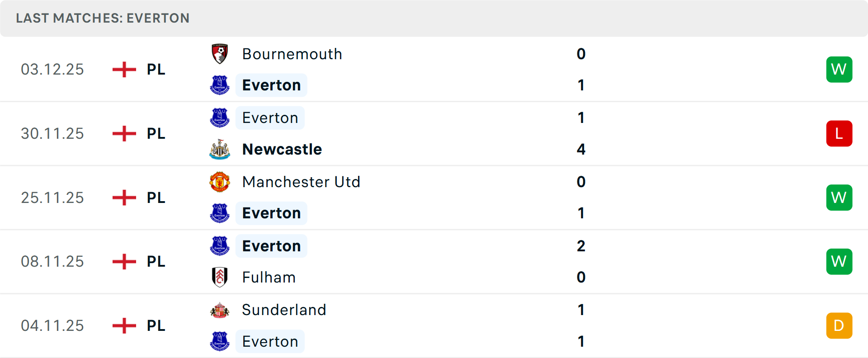This screenshot has height=358, width=868.
Task: Click the Fulham club crest icon
Action: (x=220, y=277)
